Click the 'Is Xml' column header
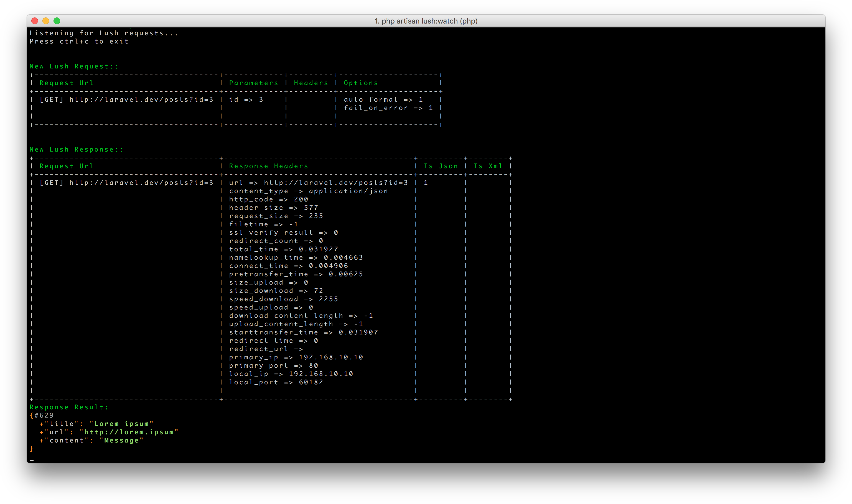The height and width of the screenshot is (504, 852). pyautogui.click(x=488, y=166)
